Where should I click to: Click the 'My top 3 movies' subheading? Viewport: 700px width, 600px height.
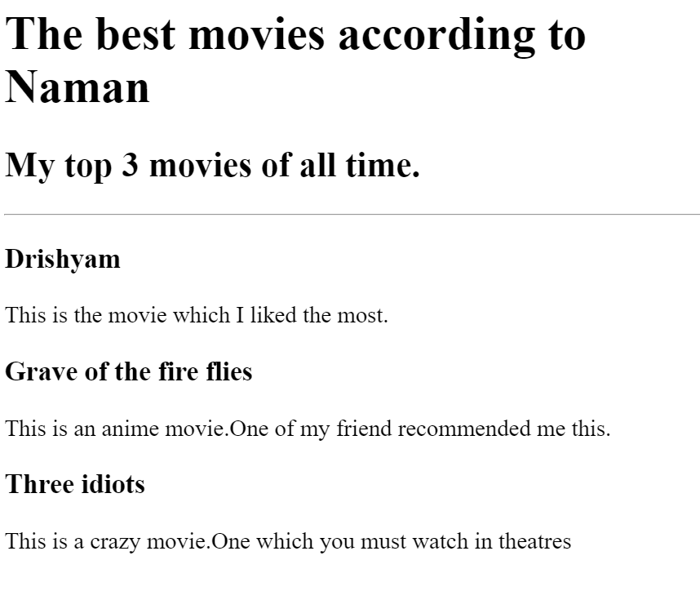[x=212, y=165]
